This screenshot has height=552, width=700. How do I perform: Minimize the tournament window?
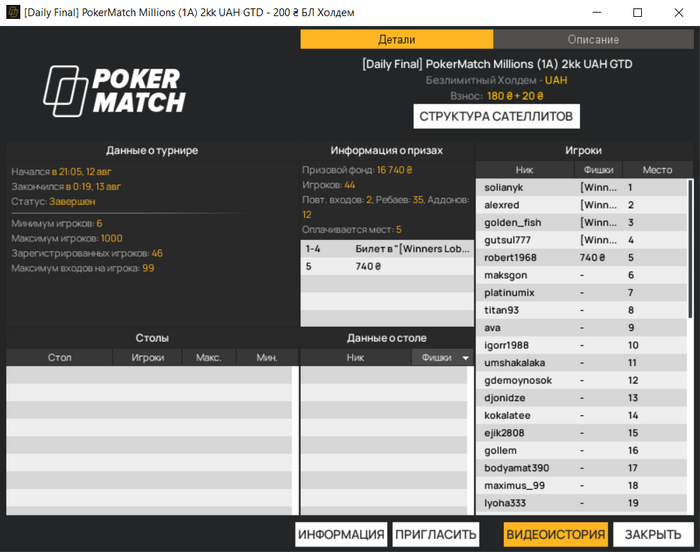[596, 13]
